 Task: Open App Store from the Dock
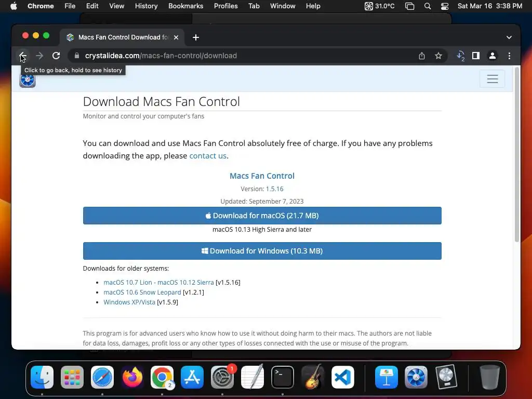point(192,377)
